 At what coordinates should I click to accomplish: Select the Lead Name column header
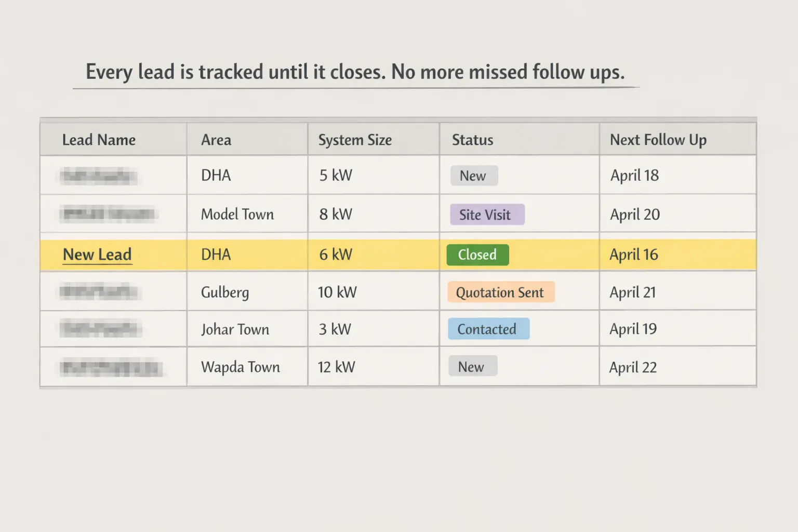point(99,140)
